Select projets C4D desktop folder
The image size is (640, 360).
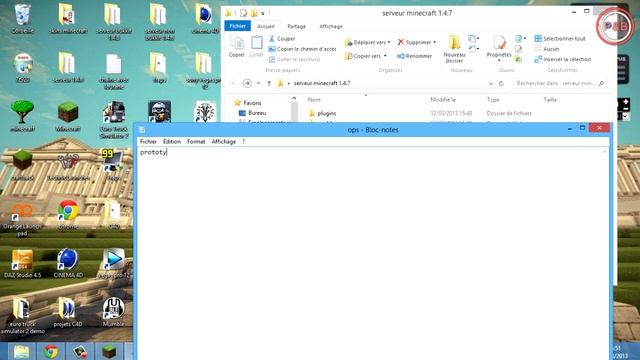[x=68, y=312]
